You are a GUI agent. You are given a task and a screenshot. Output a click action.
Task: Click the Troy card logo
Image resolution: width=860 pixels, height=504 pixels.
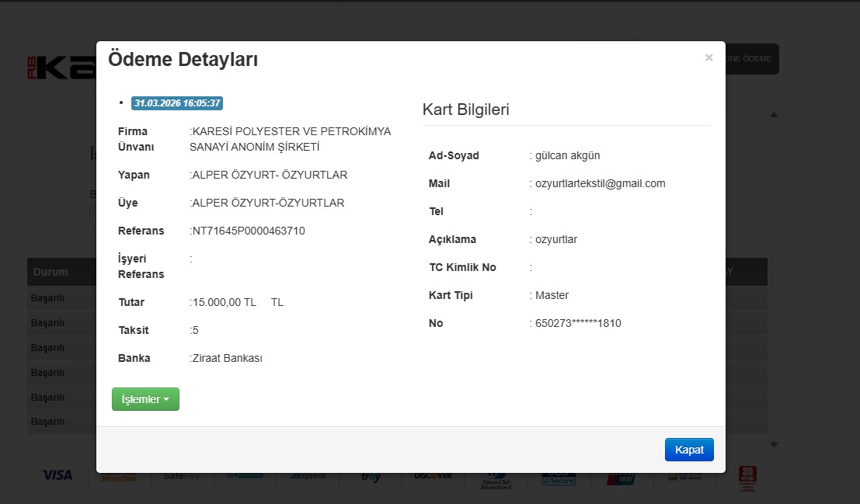coord(371,477)
